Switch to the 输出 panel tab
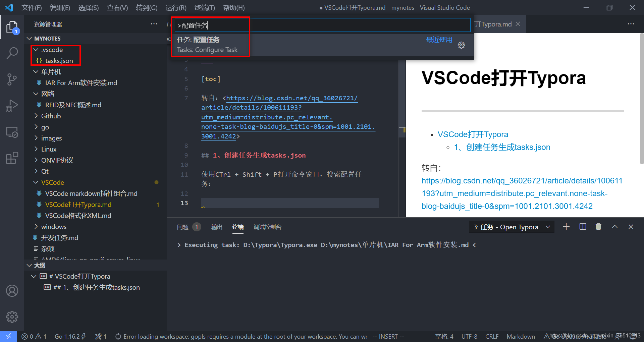Image resolution: width=644 pixels, height=342 pixels. click(x=217, y=227)
